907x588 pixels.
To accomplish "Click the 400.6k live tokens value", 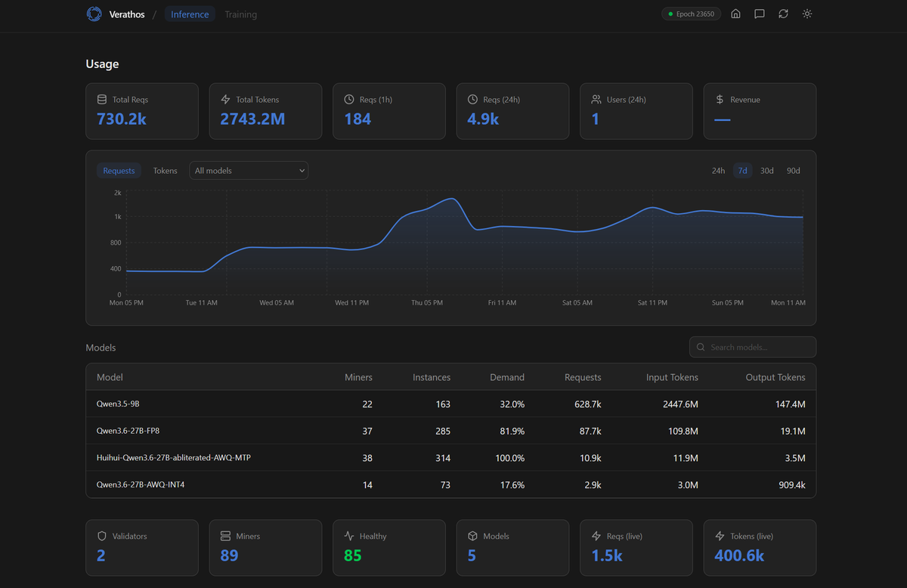I will tap(739, 556).
